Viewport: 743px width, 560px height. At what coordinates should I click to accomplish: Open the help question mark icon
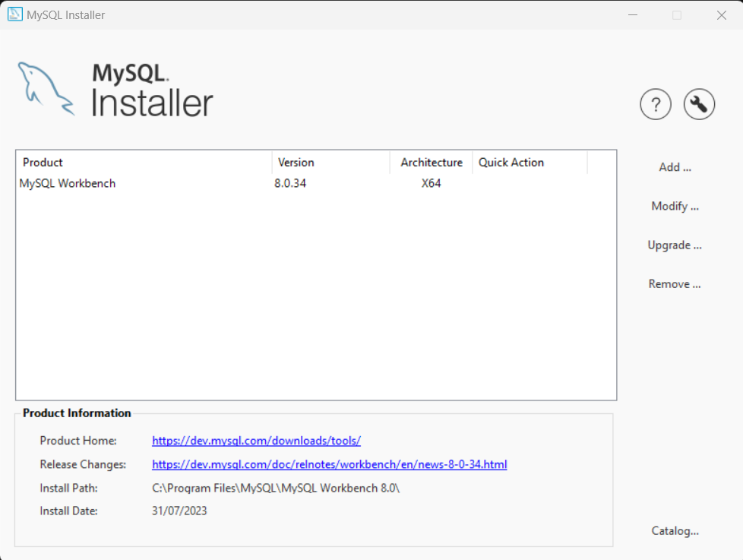(x=656, y=104)
